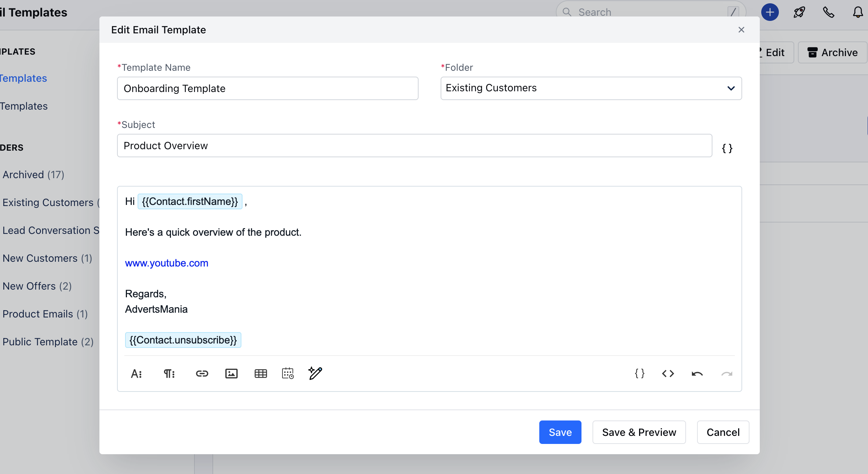
Task: Click the AI magic pen icon
Action: pyautogui.click(x=315, y=373)
